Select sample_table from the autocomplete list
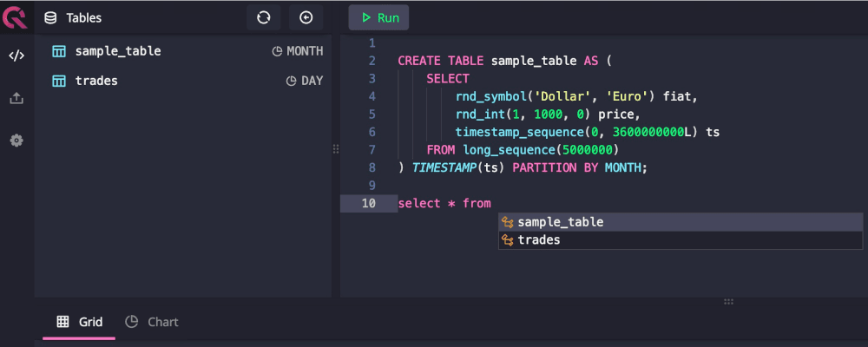868x347 pixels. 560,222
